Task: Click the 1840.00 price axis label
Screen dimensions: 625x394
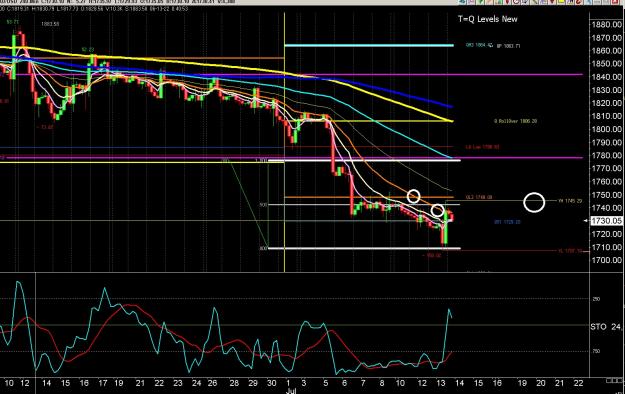Action: click(x=607, y=77)
